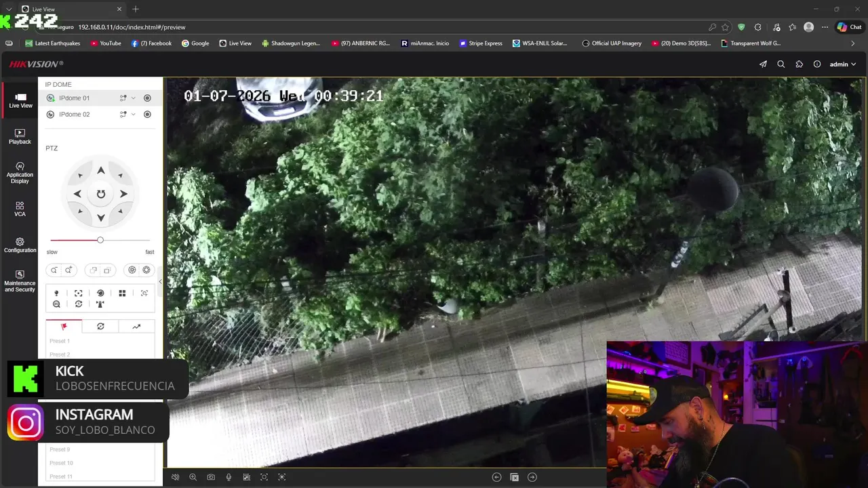Move PTZ diagonally up-right

(120, 176)
